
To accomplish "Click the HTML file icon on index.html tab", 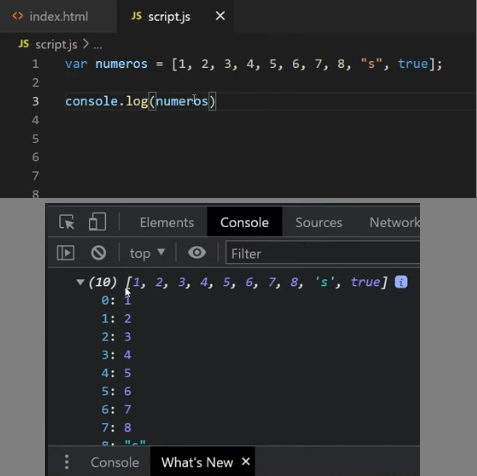I will (18, 16).
